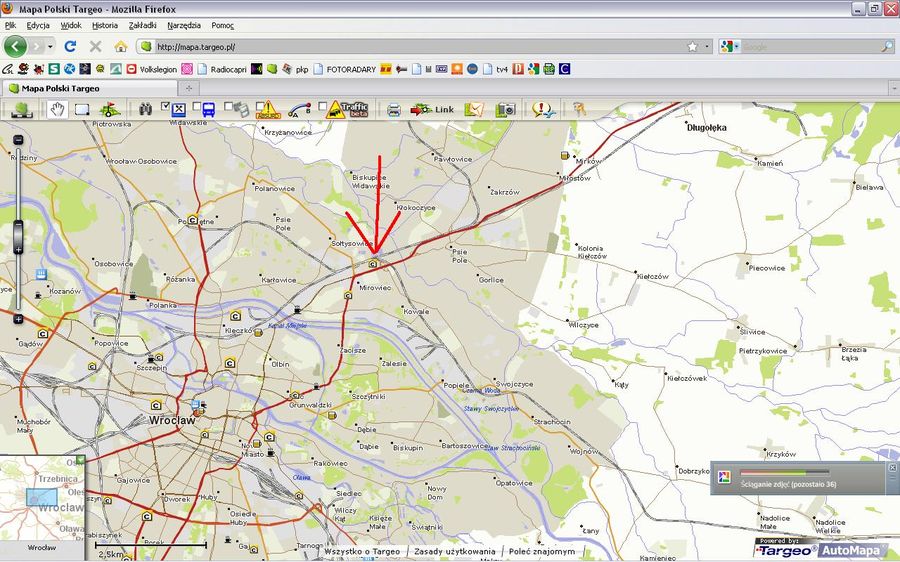Click the Wrocław city label on map
The height and width of the screenshot is (562, 900).
172,420
